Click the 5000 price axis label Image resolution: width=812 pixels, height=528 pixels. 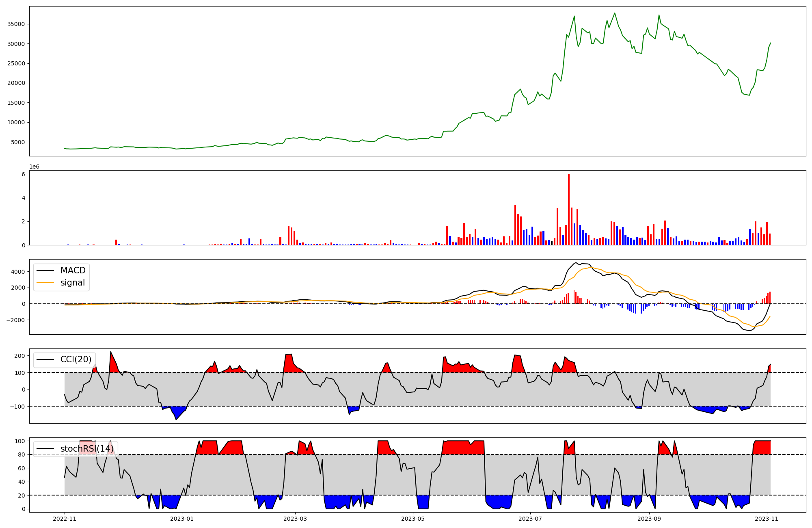[18, 142]
